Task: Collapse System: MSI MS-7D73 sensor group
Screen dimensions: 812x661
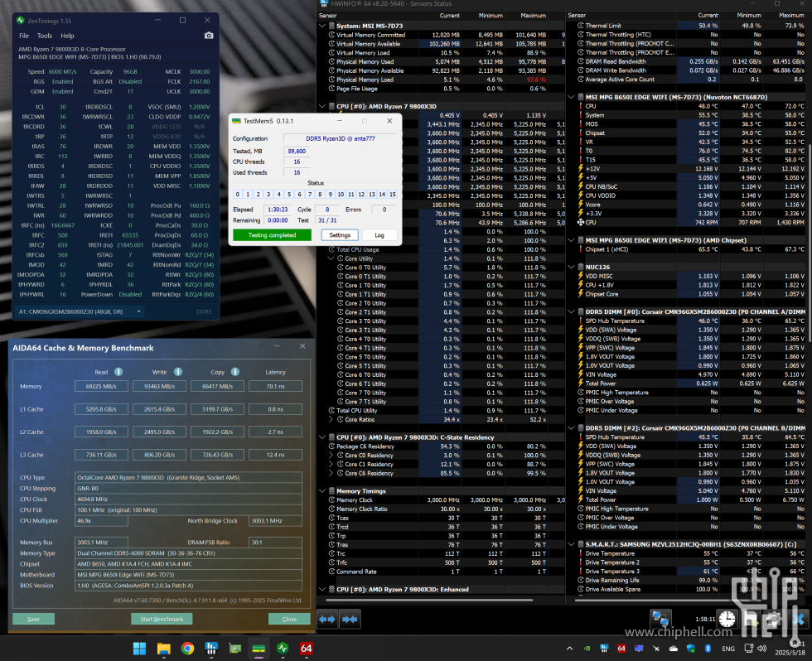Action: (322, 26)
